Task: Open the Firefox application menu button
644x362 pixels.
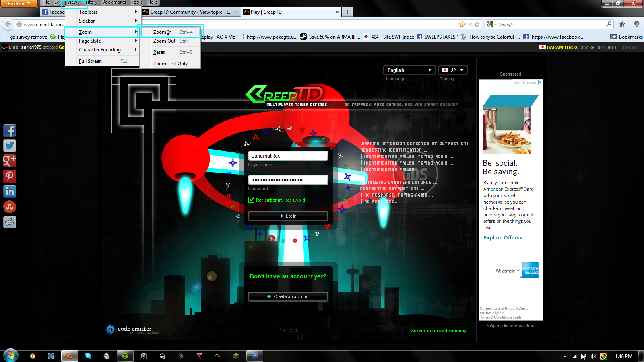Action: 19,4
